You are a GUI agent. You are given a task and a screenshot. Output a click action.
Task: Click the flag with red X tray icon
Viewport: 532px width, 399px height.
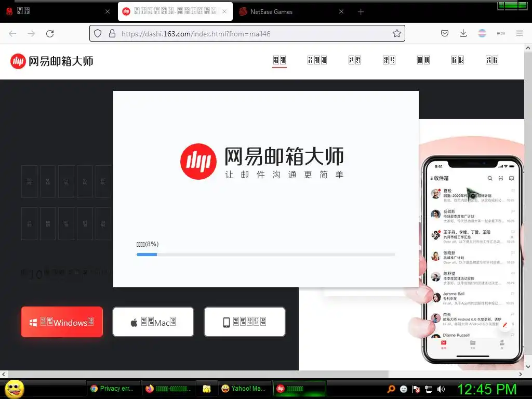point(416,389)
